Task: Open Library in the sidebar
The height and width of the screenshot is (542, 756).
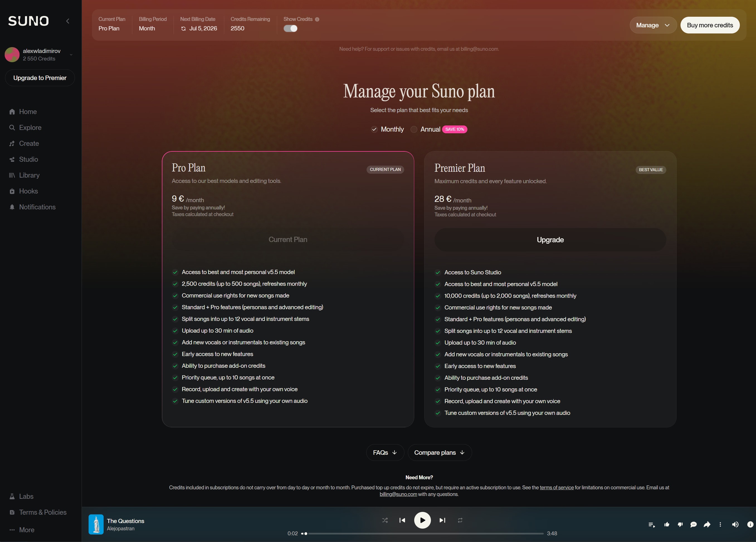Action: [x=24, y=175]
